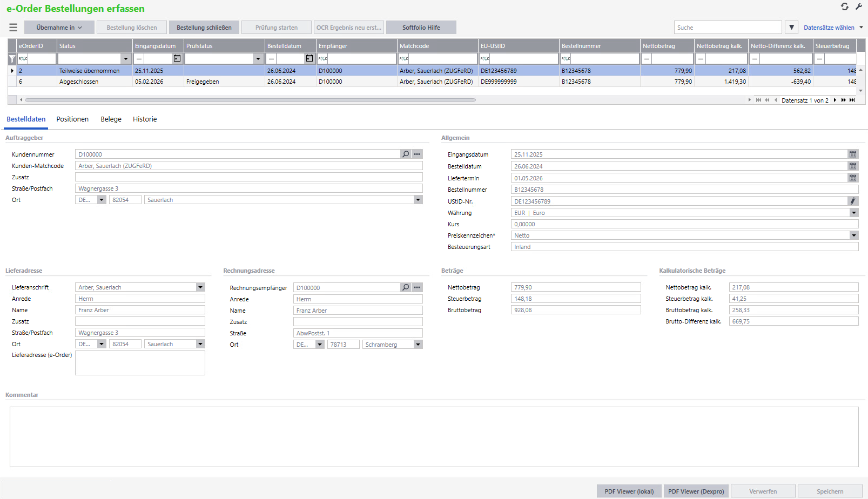Viewport: 868px width, 499px height.
Task: Edit USTID-Nr. using the pencil icon
Action: (853, 201)
